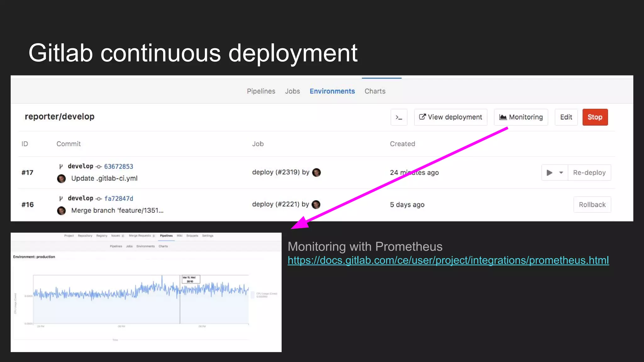The width and height of the screenshot is (644, 362).
Task: Open Merge branch 'feature/1351... commit message
Action: [117, 210]
